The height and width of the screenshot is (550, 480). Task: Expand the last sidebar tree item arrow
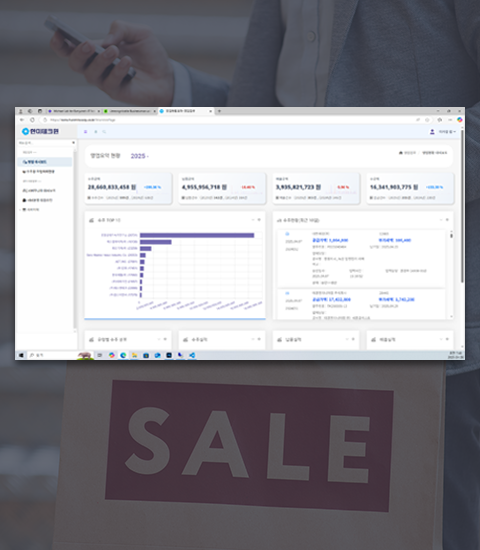coord(20,210)
